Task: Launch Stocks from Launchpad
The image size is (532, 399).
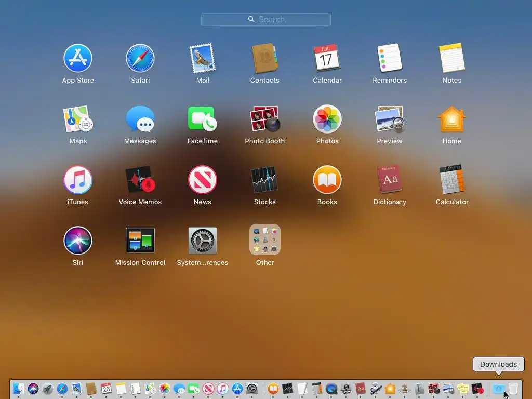Action: point(264,180)
